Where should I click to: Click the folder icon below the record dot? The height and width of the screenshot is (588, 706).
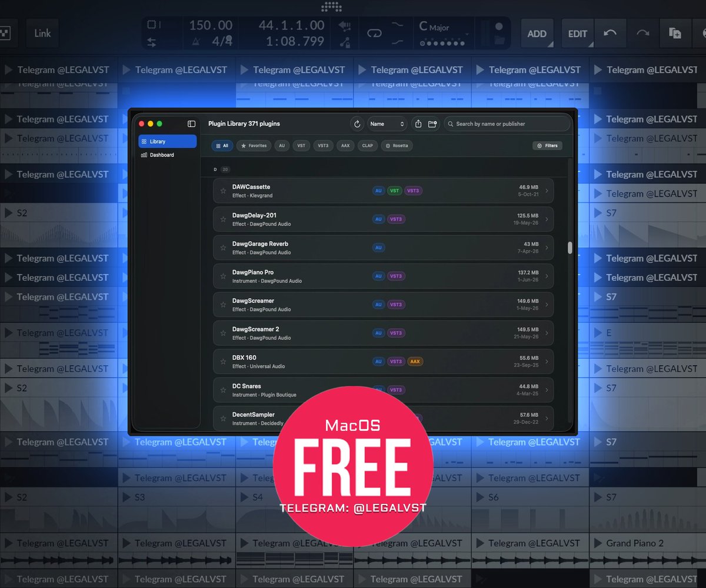[499, 41]
